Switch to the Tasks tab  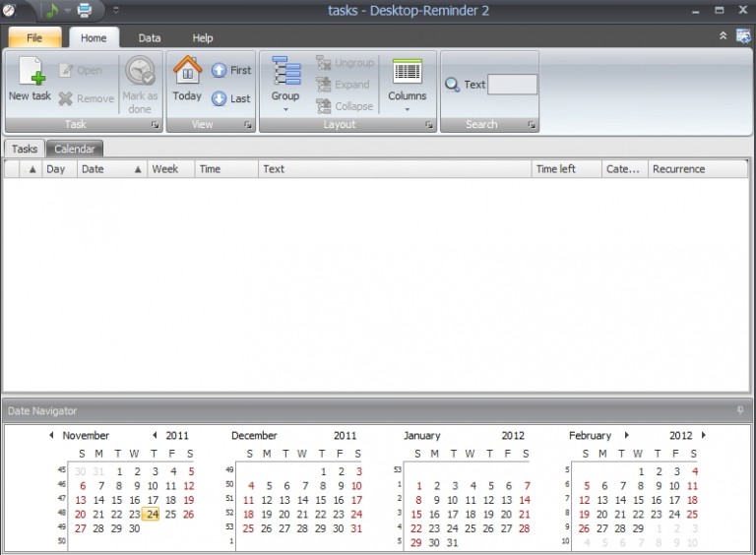[24, 149]
